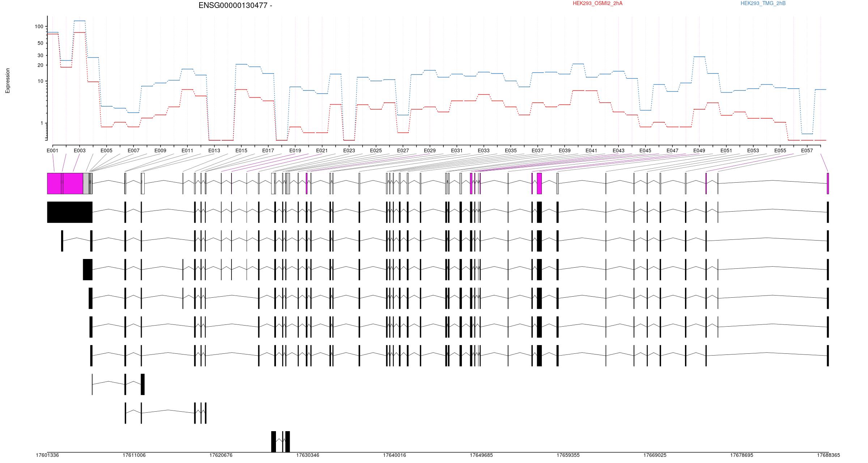Select exon bin label E025

376,150
